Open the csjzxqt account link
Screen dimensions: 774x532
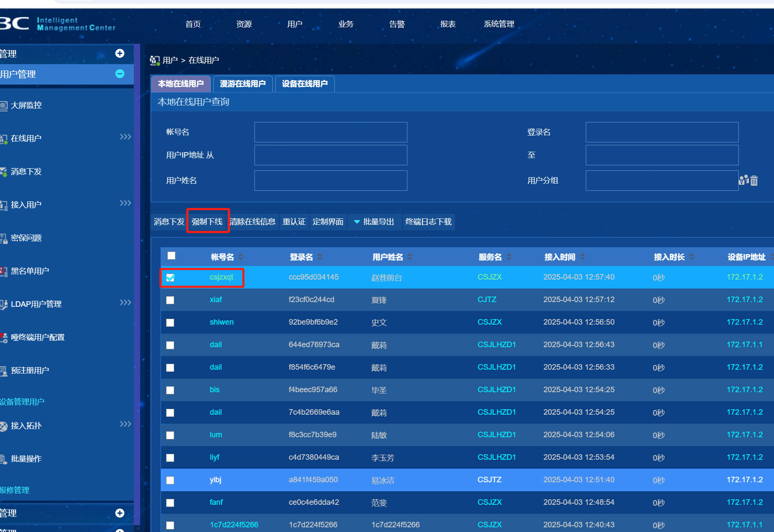(x=221, y=277)
